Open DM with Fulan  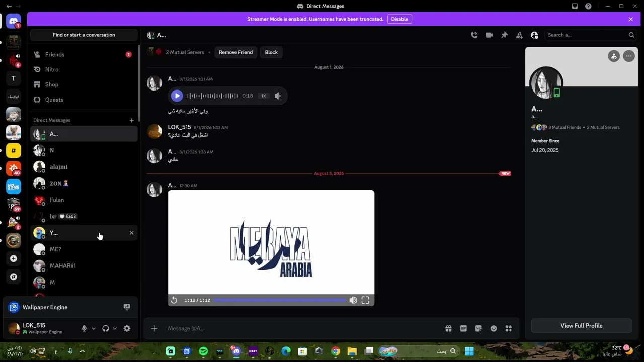tap(84, 200)
